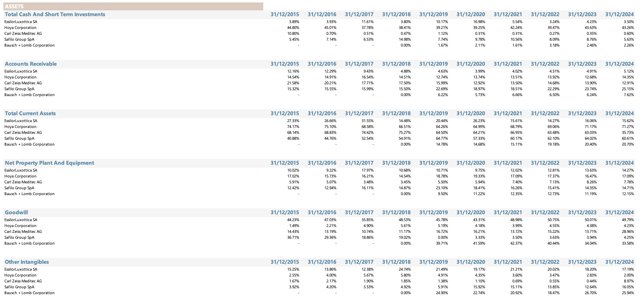The image size is (644, 302).
Task: Select the Accounts Receivable heading
Action: (x=31, y=64)
